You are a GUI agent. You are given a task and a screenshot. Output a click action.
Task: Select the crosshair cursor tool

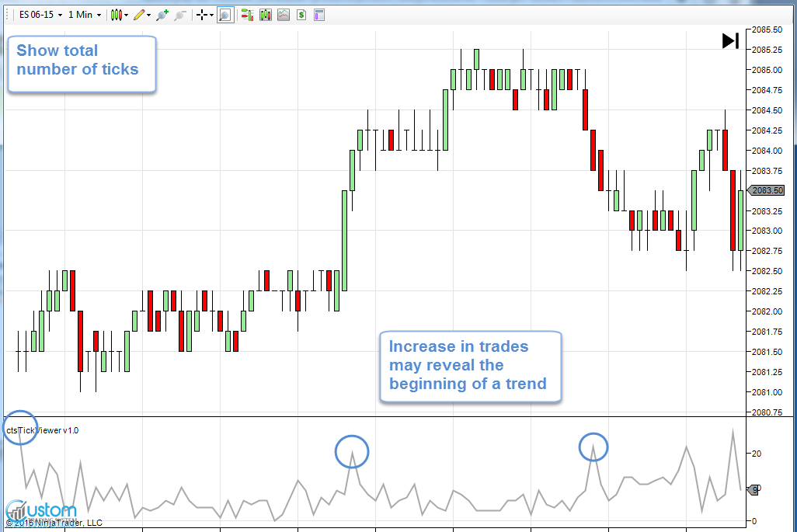[x=201, y=15]
